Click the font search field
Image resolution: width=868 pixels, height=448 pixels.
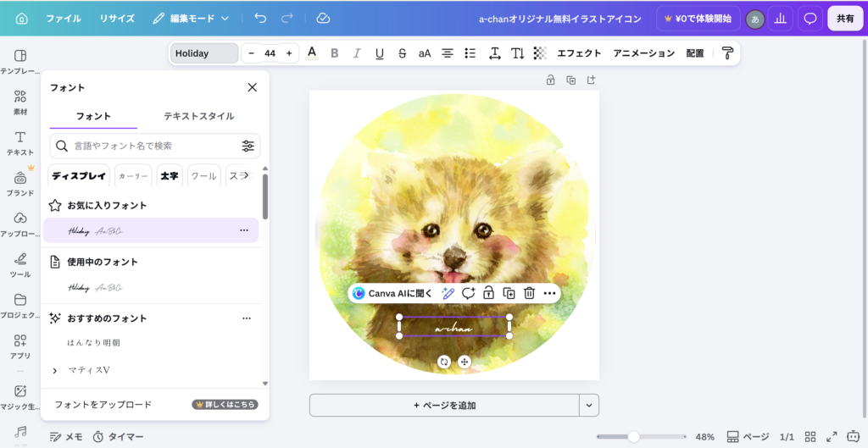coord(154,146)
